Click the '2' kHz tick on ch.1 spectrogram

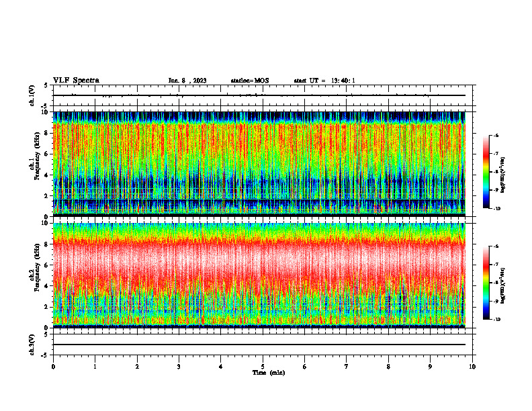click(x=46, y=196)
